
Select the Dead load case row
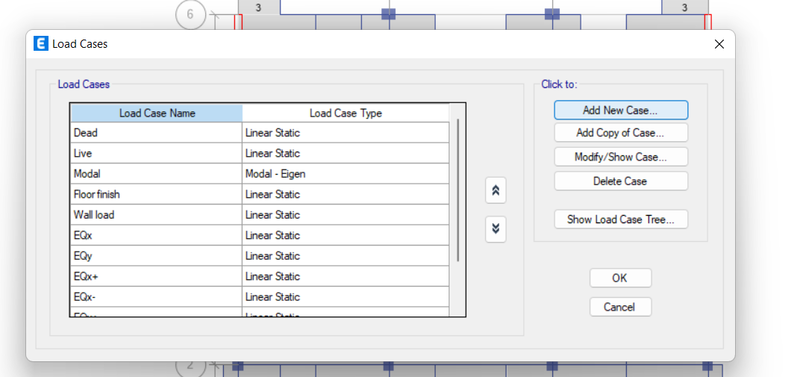(x=260, y=133)
